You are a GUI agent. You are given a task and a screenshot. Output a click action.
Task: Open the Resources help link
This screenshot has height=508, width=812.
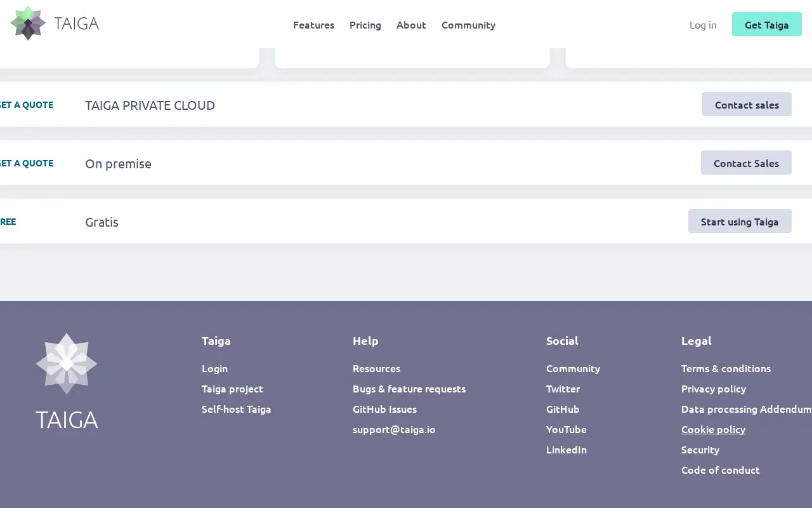coord(376,368)
